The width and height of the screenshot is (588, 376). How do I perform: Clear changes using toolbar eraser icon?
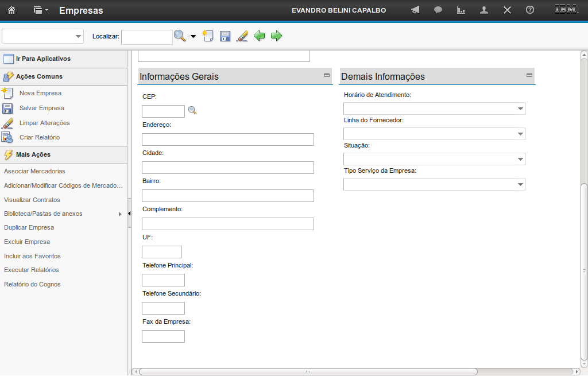click(x=242, y=36)
